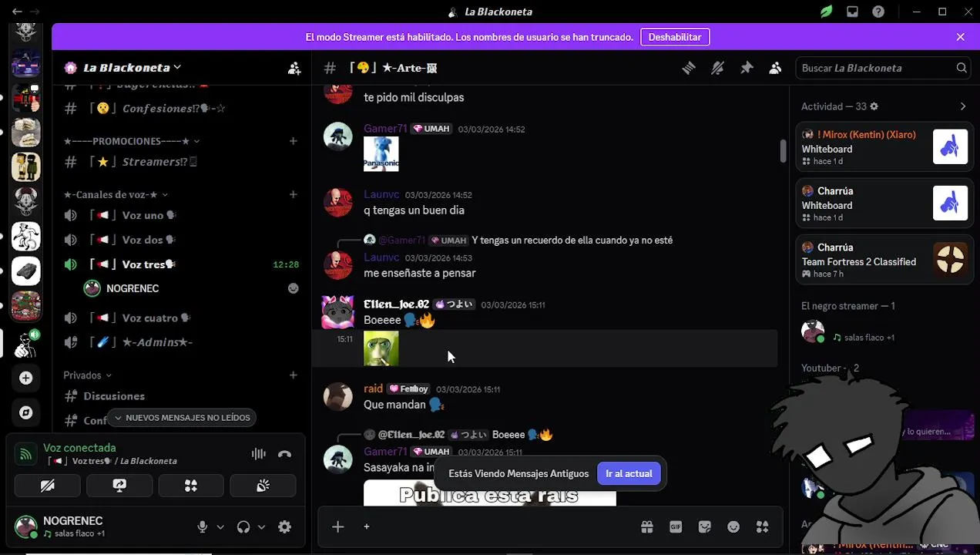
Task: Collapse the Canales de voz category
Action: pyautogui.click(x=116, y=194)
